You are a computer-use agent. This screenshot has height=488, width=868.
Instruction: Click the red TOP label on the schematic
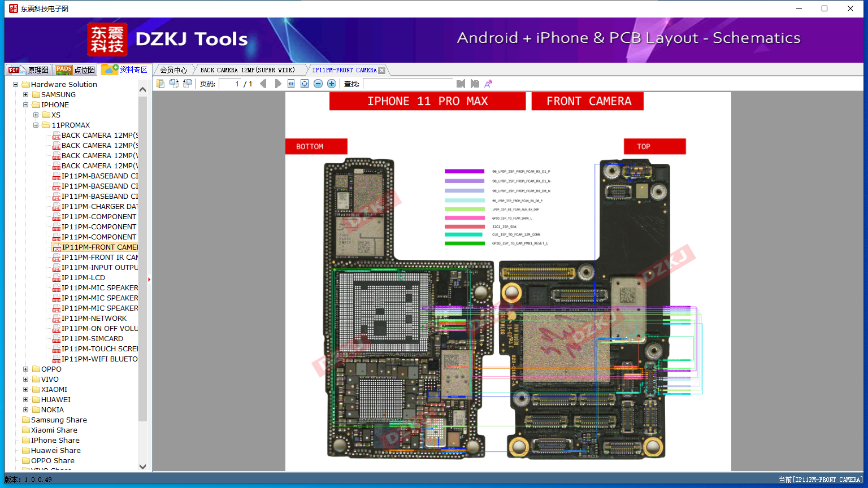pos(655,146)
